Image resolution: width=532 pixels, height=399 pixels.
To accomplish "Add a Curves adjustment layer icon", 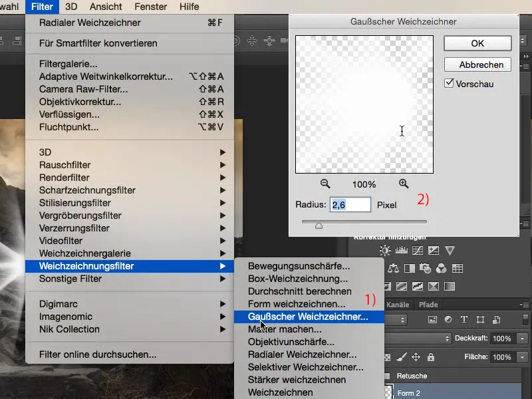I will (418, 251).
